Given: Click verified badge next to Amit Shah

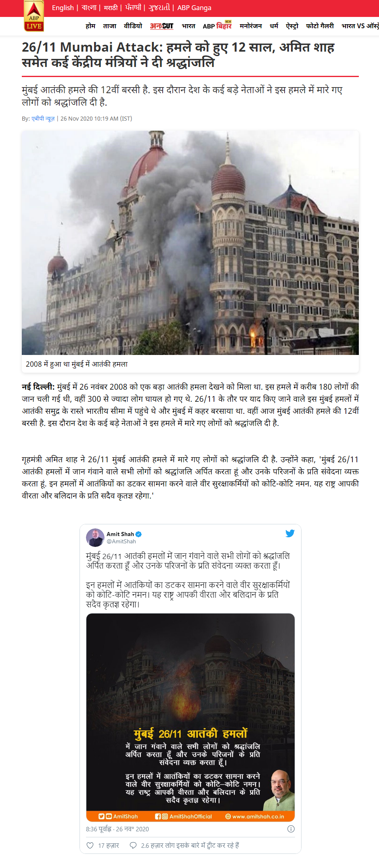Looking at the screenshot, I should coord(138,534).
